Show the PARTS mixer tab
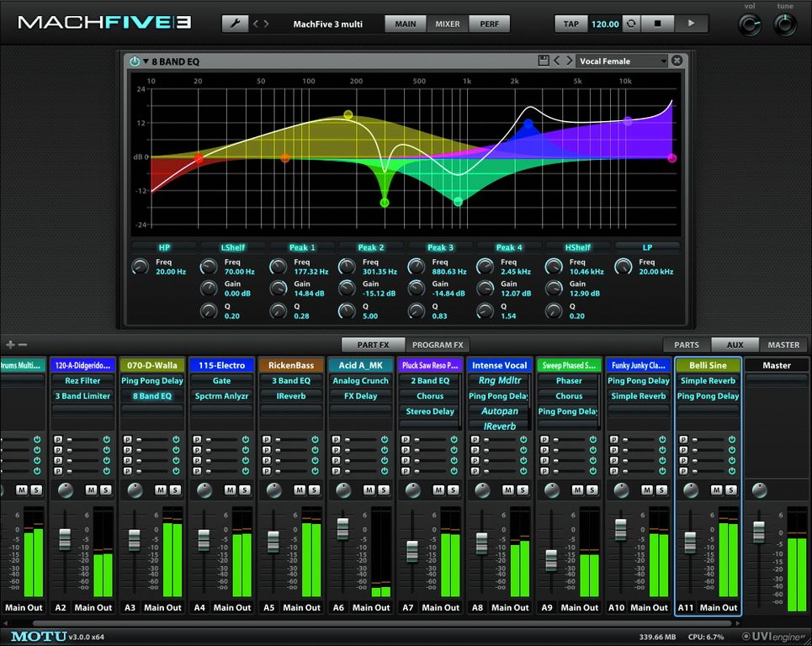This screenshot has width=812, height=646. point(687,345)
